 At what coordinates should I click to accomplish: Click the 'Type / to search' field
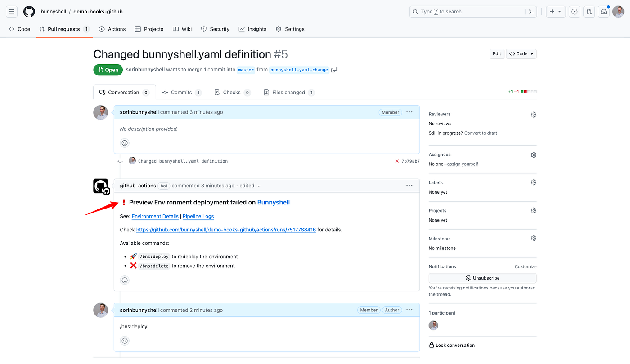click(468, 12)
